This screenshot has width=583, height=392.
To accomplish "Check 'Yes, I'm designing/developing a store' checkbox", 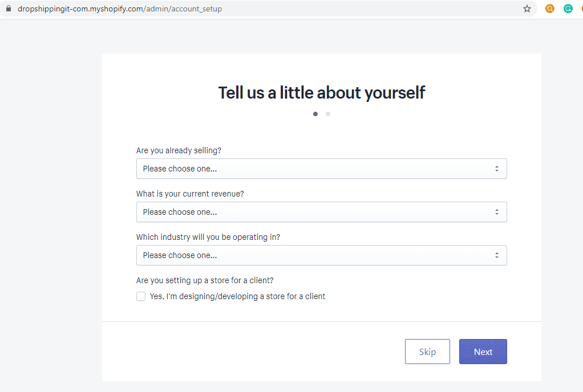I will [x=141, y=296].
